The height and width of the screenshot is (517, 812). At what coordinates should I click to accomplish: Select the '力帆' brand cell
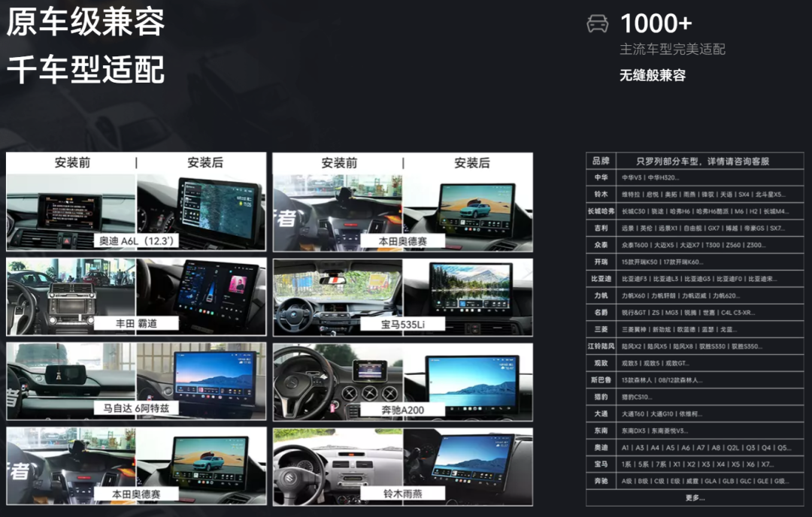(601, 295)
